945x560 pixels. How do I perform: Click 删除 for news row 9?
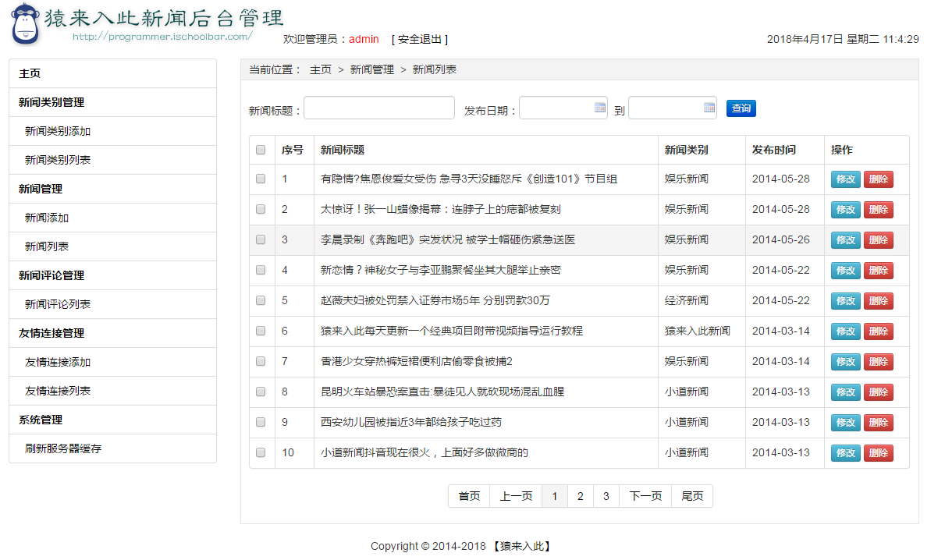coord(879,423)
